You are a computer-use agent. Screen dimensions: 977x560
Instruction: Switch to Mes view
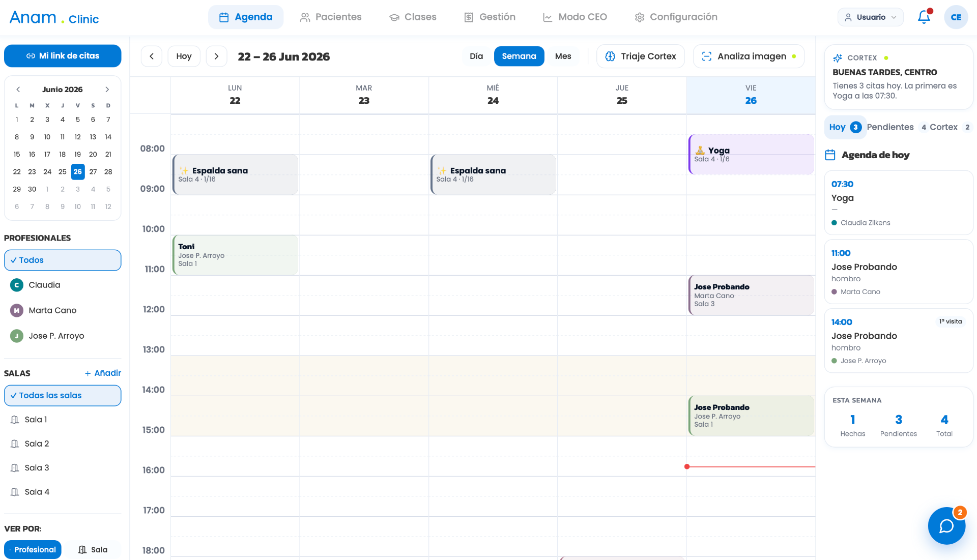pos(563,56)
